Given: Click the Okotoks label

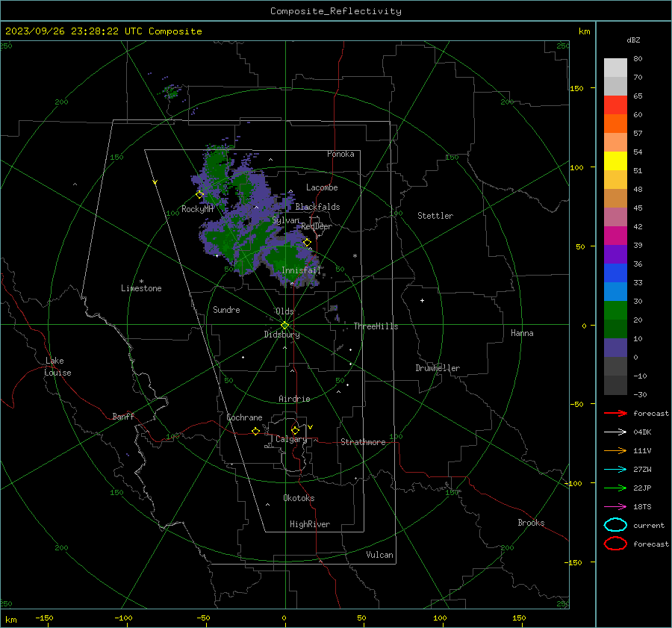Looking at the screenshot, I should tap(299, 498).
